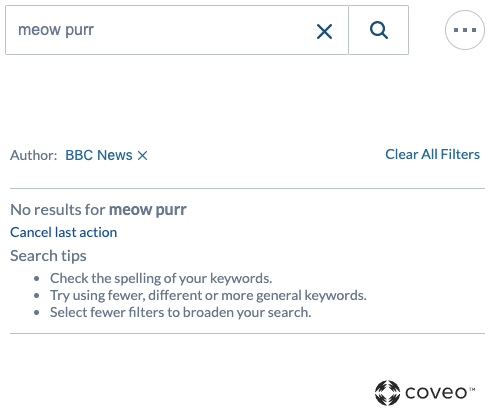490x414 pixels.
Task: Remove the BBC News filter via its X
Action: tap(142, 155)
